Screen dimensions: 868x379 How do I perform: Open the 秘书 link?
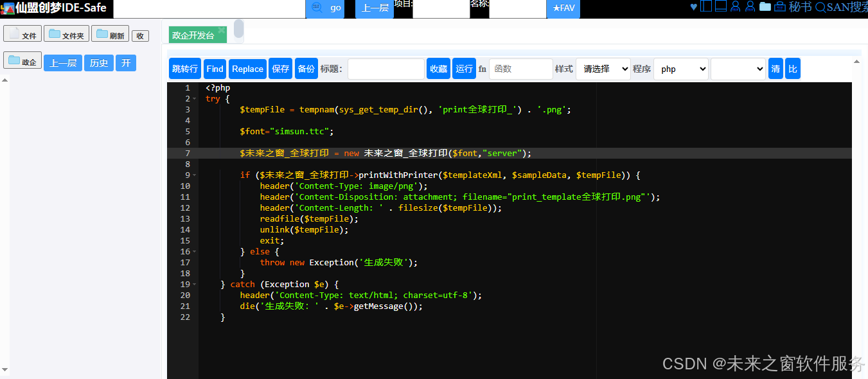[x=800, y=7]
